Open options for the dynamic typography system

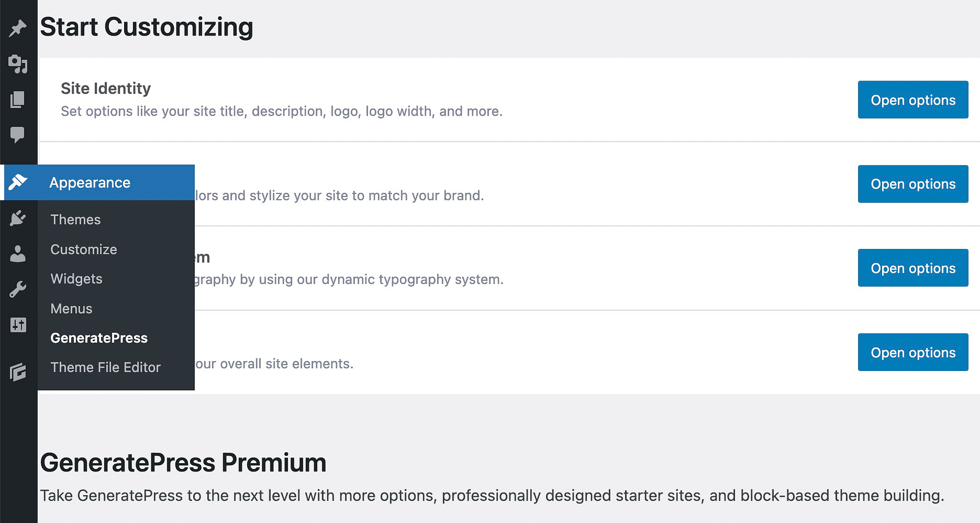(912, 268)
